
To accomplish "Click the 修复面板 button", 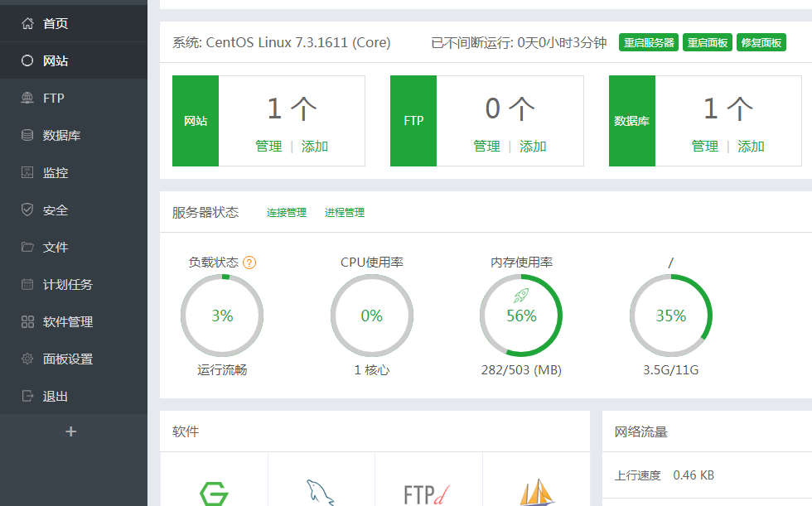I will click(761, 42).
